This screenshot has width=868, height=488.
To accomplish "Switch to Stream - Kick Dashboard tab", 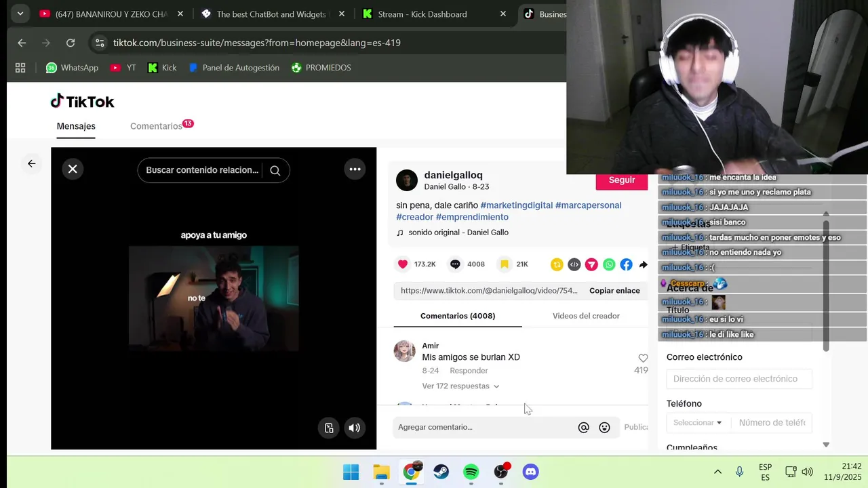I will (x=422, y=14).
